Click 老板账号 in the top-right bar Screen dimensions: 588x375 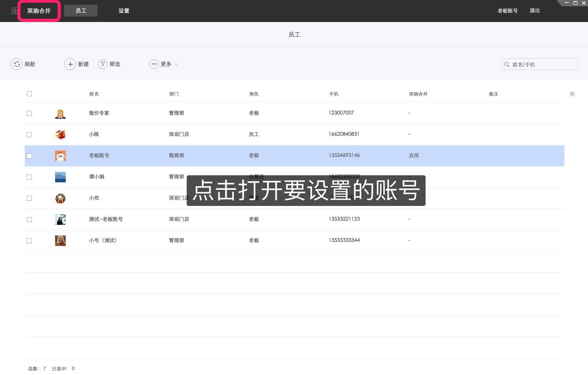pyautogui.click(x=508, y=11)
